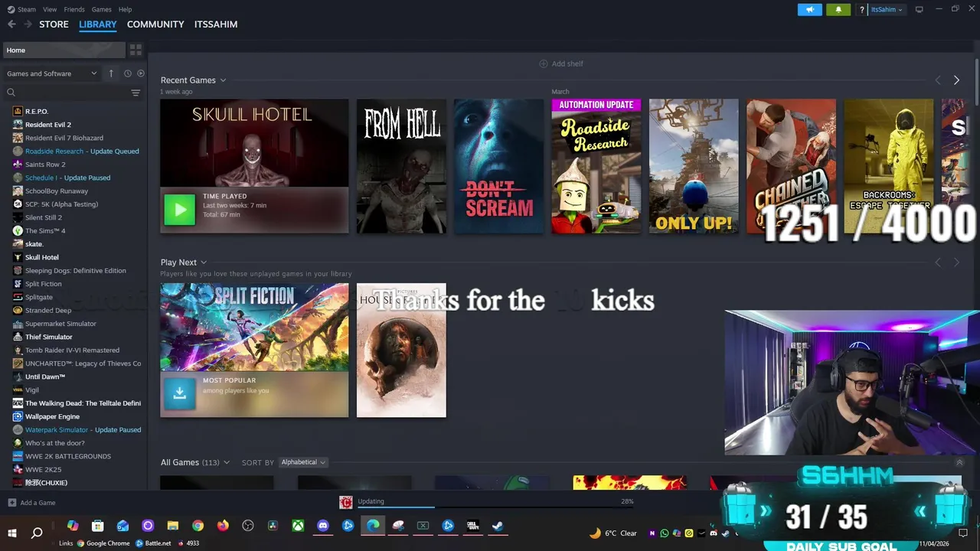Open Firefox from the taskbar
The height and width of the screenshot is (551, 980).
223,526
